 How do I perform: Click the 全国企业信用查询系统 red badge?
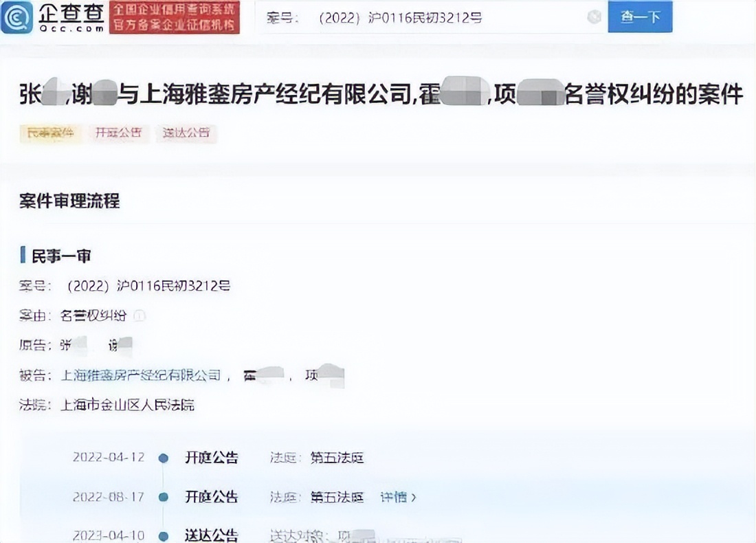[175, 16]
